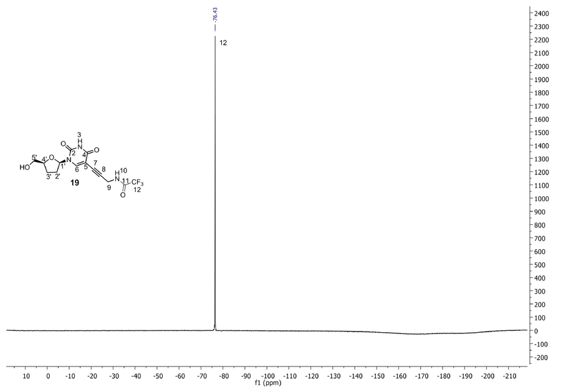Click the carbonyl oxygen at top of the structure
Image resolution: width=561 pixels, height=392 pixels.
(x=78, y=134)
